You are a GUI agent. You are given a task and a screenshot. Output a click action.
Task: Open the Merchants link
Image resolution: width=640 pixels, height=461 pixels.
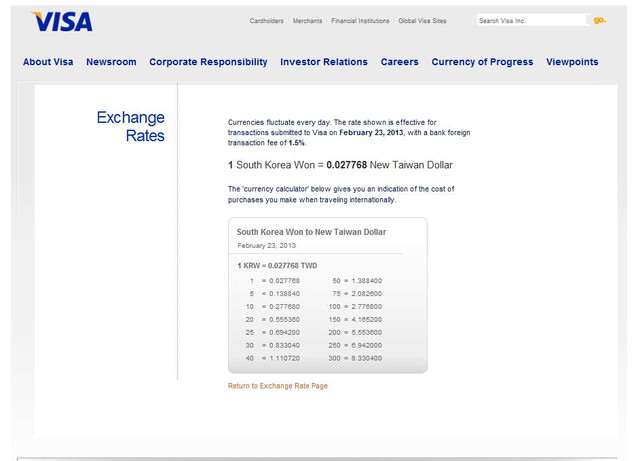pyautogui.click(x=307, y=21)
